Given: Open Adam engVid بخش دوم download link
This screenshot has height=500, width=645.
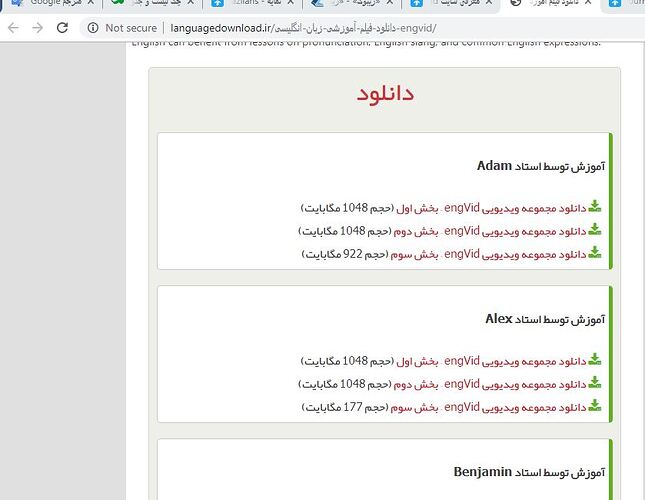Looking at the screenshot, I should (490, 231).
